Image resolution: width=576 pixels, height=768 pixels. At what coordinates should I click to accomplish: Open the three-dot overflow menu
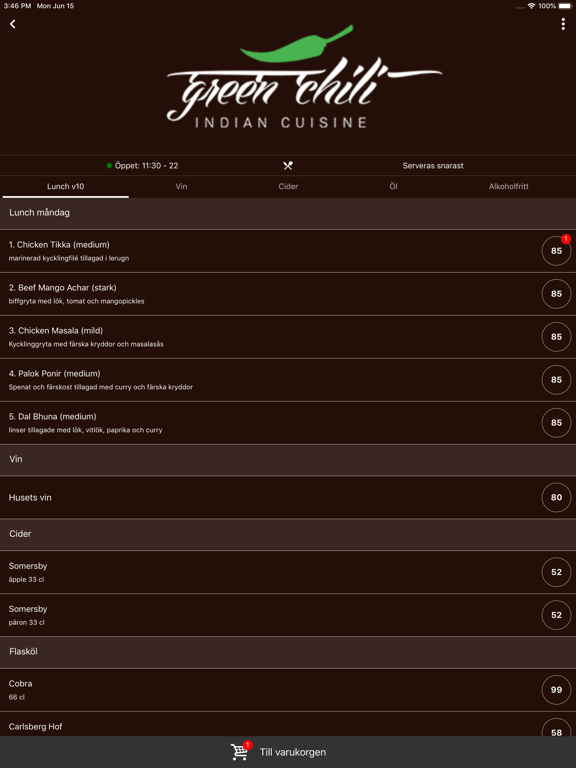click(563, 24)
